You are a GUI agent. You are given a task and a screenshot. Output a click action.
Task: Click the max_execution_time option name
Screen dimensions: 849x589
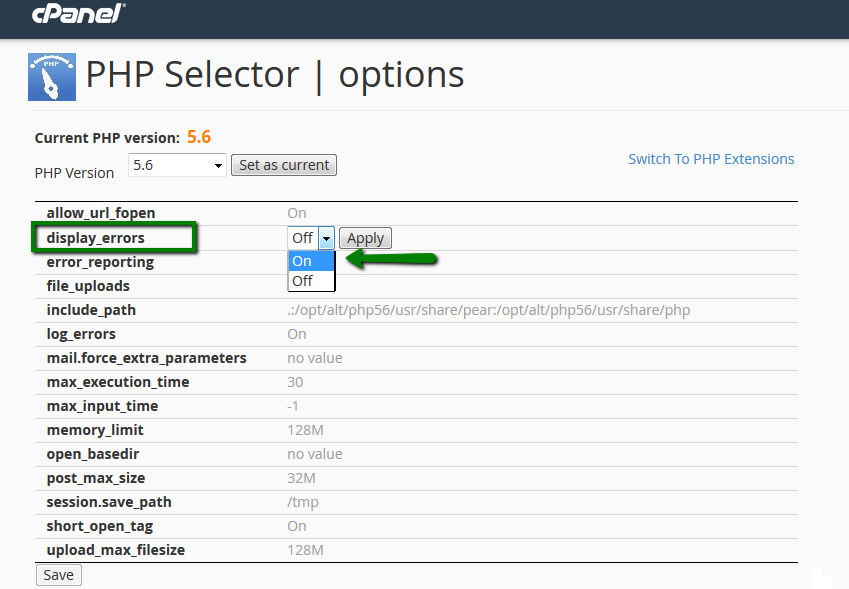click(x=118, y=382)
